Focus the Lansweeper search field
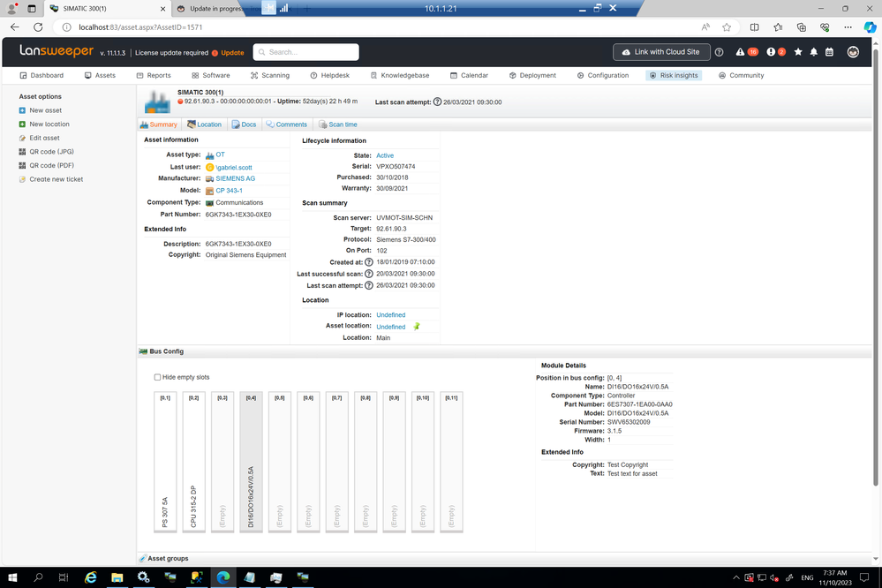This screenshot has height=588, width=882. 306,52
